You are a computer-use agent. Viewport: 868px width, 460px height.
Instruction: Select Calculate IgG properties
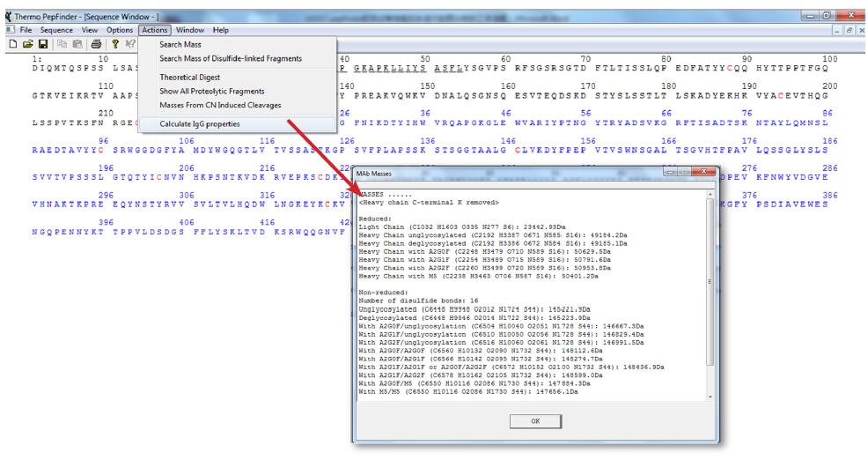pos(238,123)
